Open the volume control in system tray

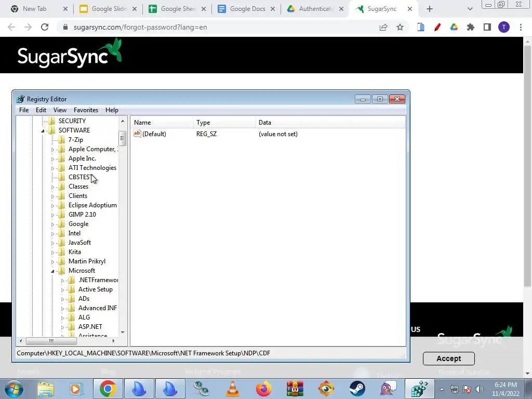pyautogui.click(x=480, y=389)
